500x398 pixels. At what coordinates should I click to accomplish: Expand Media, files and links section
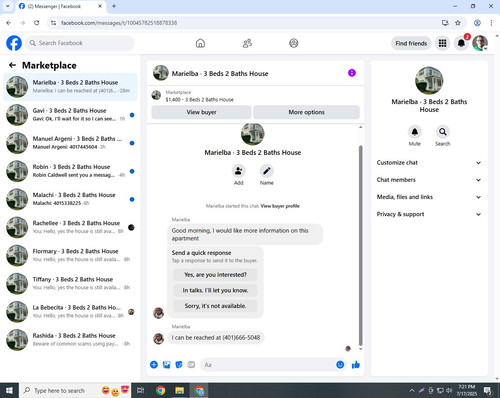[x=429, y=197]
